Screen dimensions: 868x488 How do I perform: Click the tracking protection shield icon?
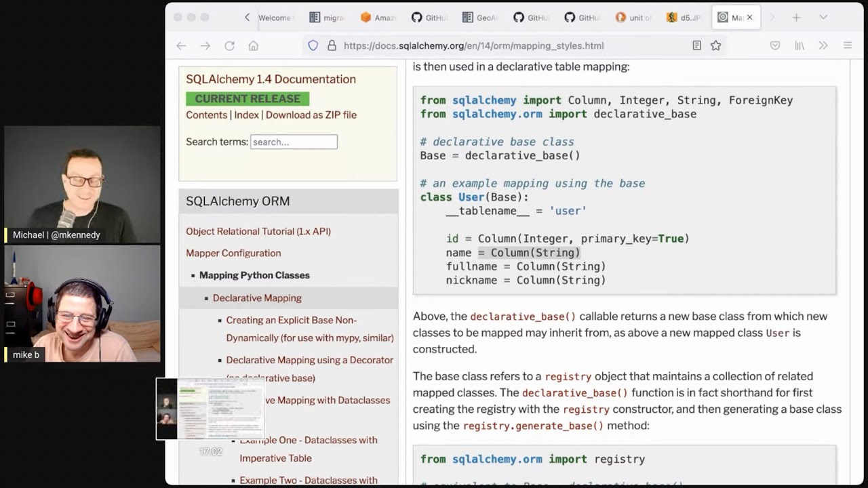tap(313, 45)
